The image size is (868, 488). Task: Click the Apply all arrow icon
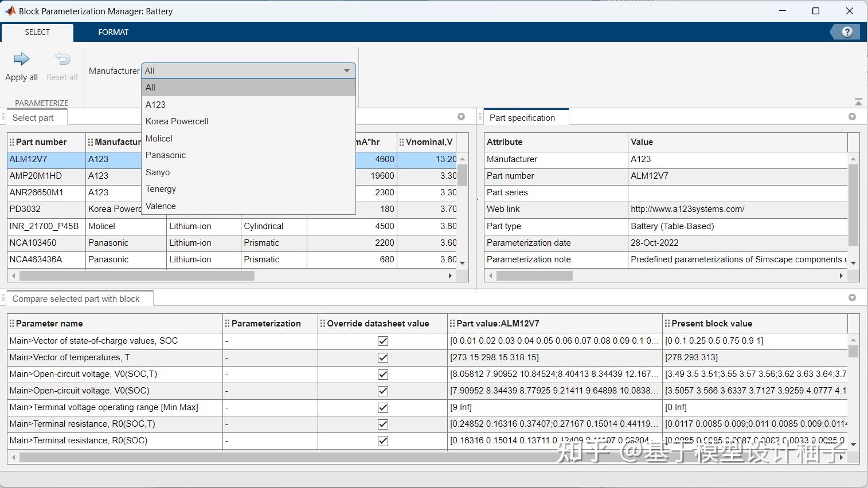[21, 59]
